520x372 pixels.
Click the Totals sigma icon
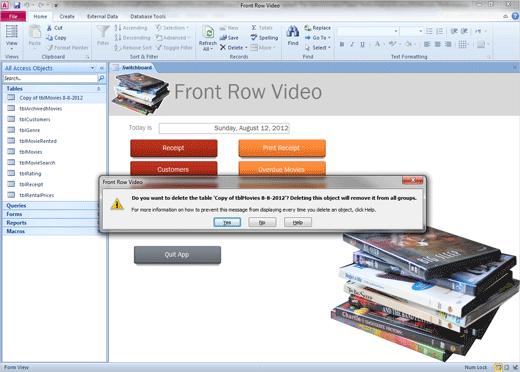[x=254, y=28]
